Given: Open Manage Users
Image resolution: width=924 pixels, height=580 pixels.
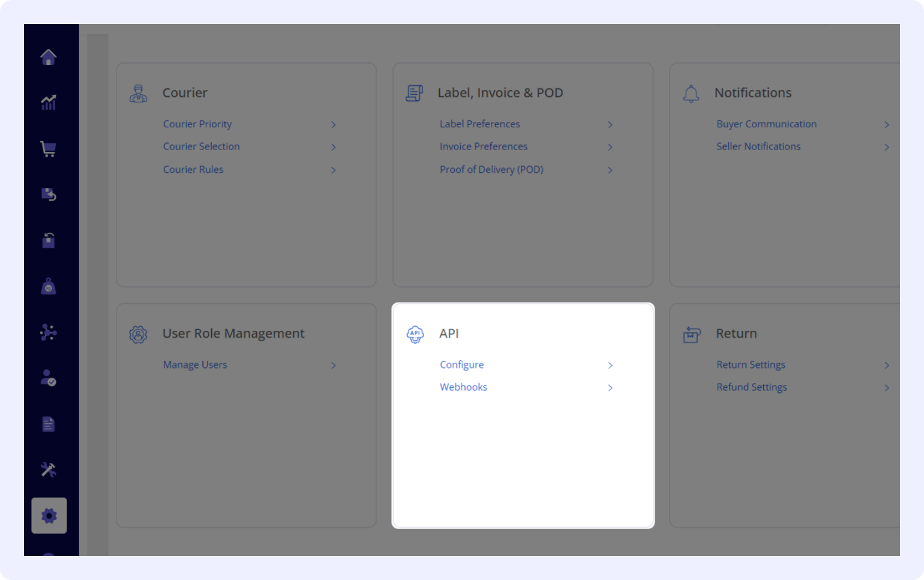Looking at the screenshot, I should (x=195, y=364).
